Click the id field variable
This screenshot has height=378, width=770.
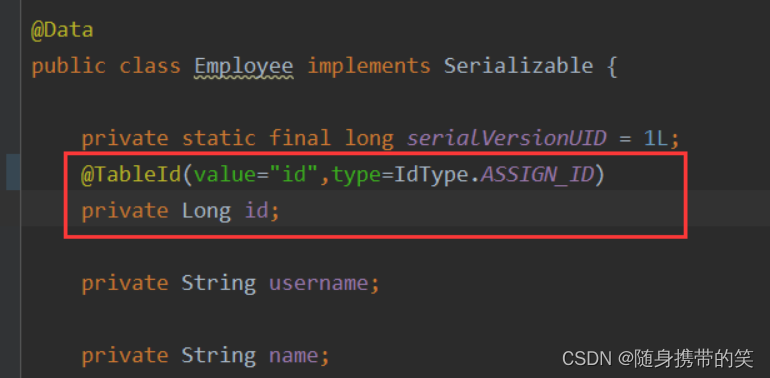pos(257,211)
